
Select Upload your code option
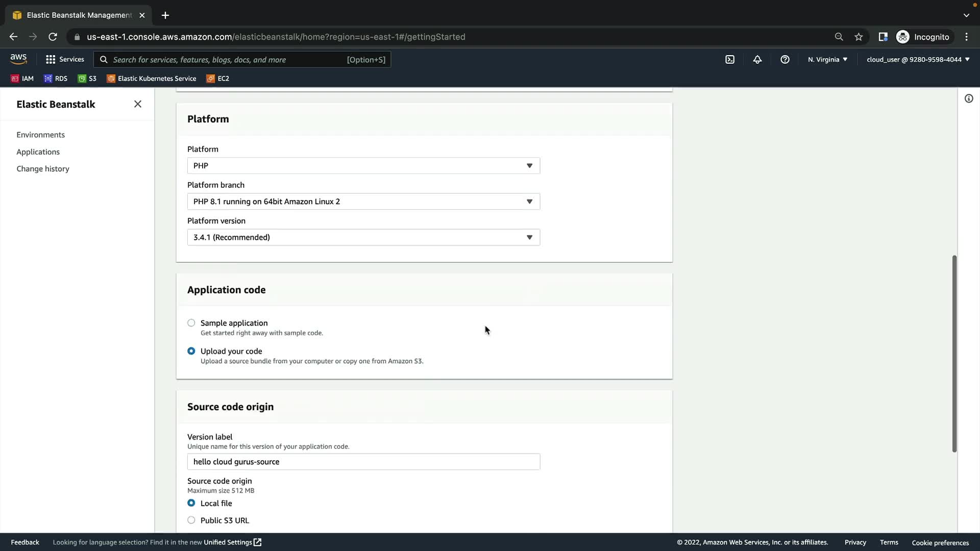pyautogui.click(x=191, y=351)
